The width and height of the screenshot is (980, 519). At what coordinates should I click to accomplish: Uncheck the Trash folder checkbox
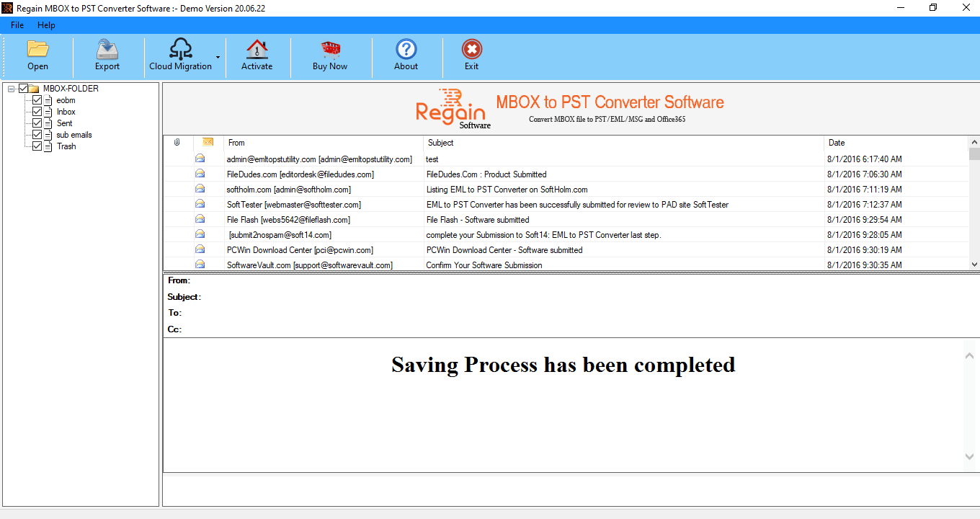(x=37, y=146)
